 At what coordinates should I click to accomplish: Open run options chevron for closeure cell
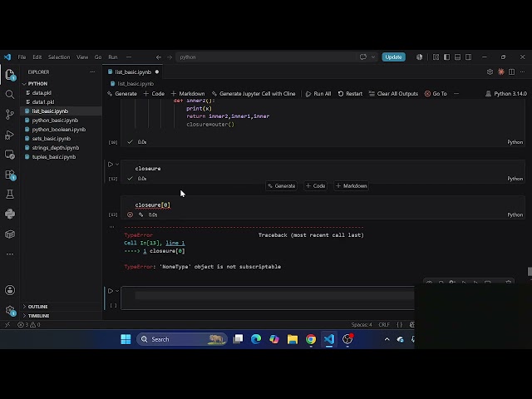117,165
